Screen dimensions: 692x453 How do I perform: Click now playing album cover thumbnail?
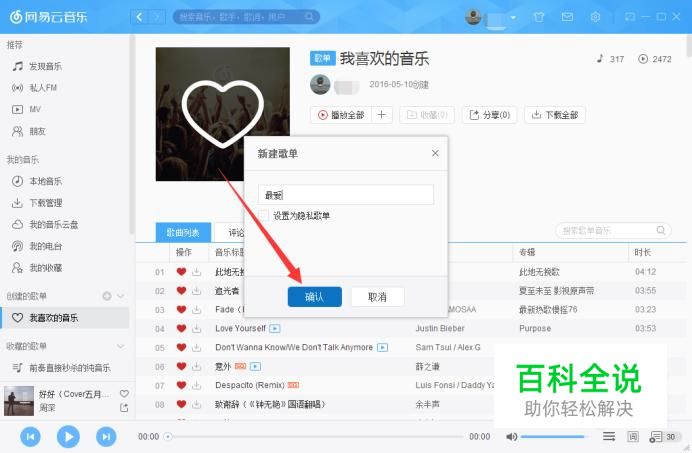(x=19, y=401)
